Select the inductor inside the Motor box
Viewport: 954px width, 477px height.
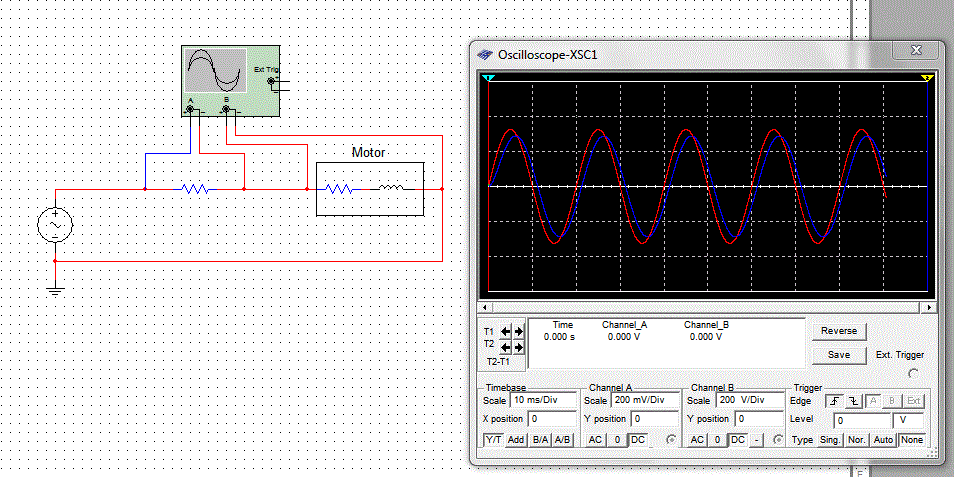coord(391,188)
